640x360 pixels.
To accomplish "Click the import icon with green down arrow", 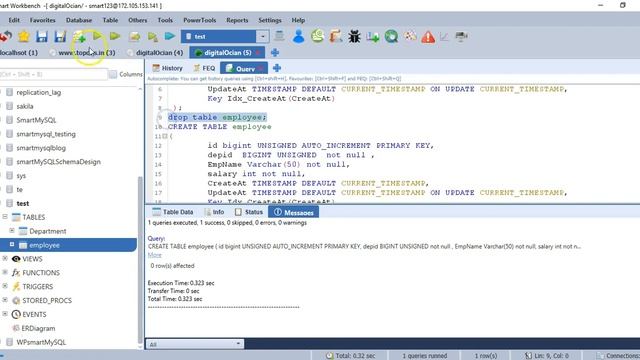I will (x=373, y=37).
